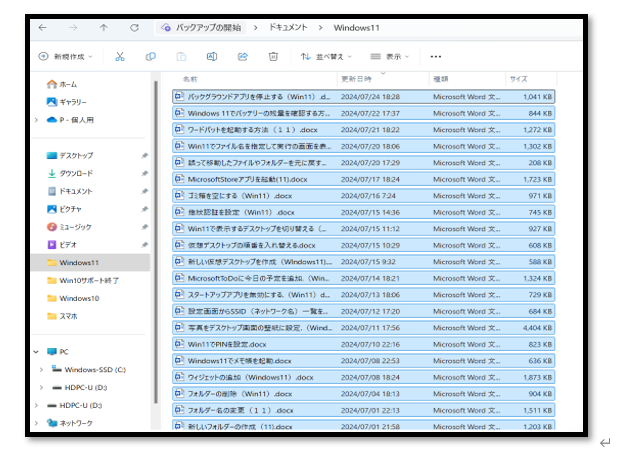Click the 4,404 KB size cell
This screenshot has height=456, width=617.
[x=537, y=328]
